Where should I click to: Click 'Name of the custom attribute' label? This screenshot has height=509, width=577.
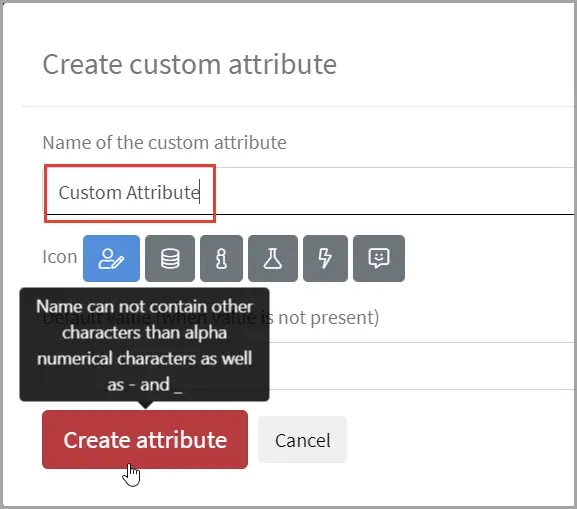[x=164, y=142]
